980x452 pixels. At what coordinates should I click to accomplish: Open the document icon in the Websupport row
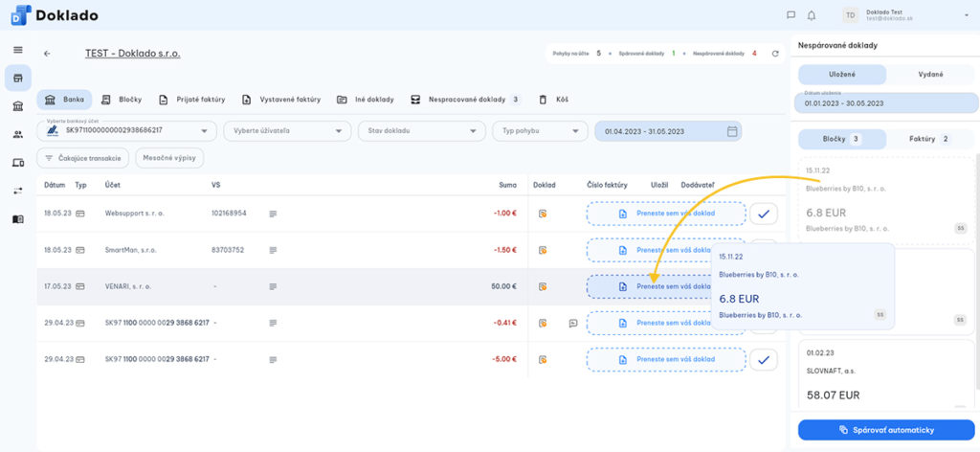coord(544,214)
